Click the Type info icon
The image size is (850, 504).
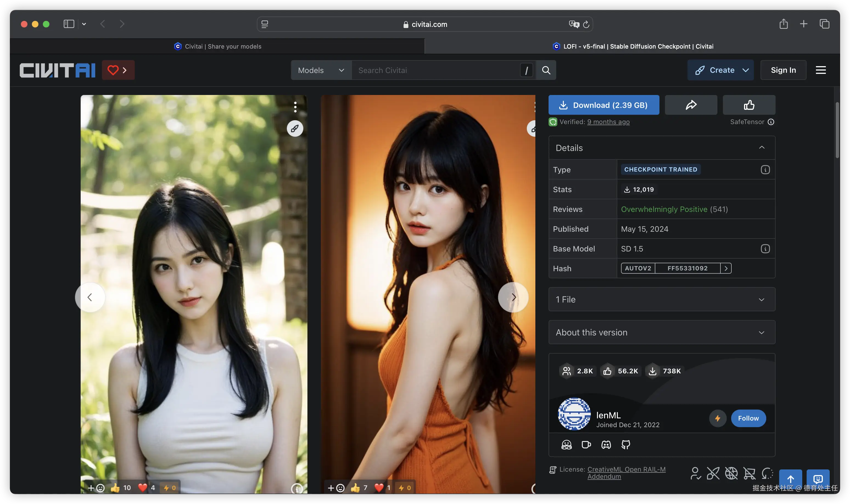coord(765,169)
